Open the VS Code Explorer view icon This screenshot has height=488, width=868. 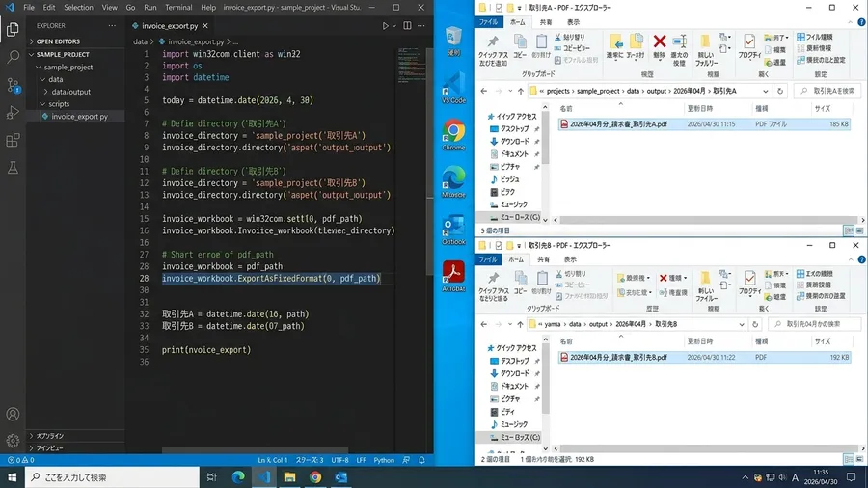(13, 29)
